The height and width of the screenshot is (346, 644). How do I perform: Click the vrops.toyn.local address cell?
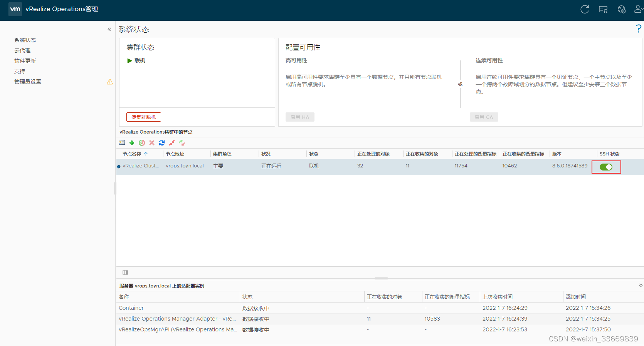pyautogui.click(x=185, y=166)
